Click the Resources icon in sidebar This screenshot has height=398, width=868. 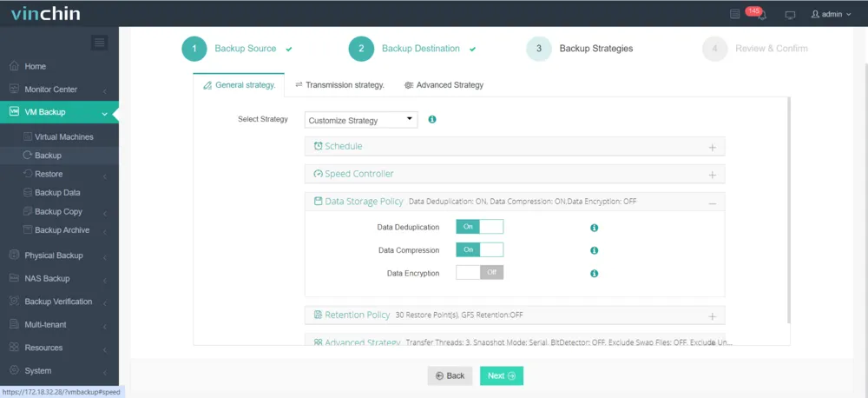pyautogui.click(x=15, y=348)
